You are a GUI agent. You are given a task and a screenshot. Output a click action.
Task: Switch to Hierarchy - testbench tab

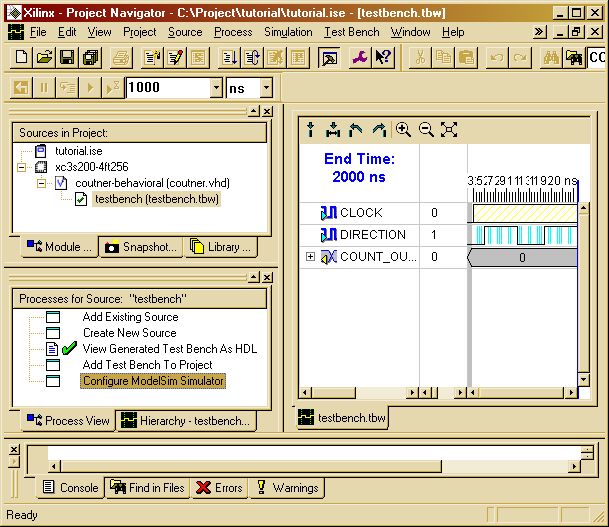click(186, 421)
